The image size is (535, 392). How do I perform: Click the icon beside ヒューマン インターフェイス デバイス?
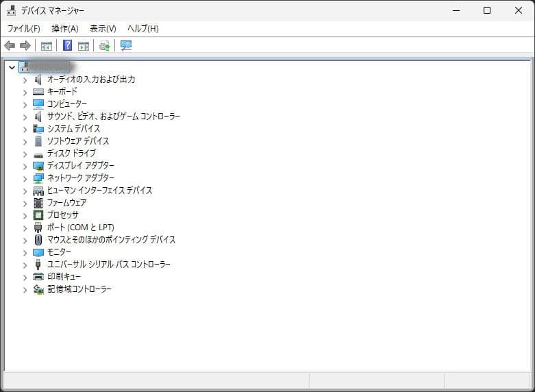[x=38, y=191]
